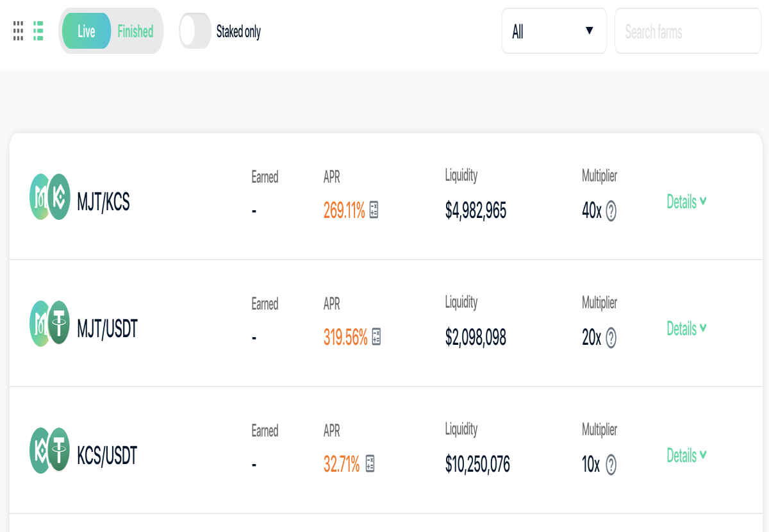This screenshot has height=532, width=769.
Task: Click the 10x multiplier help icon
Action: [x=611, y=465]
